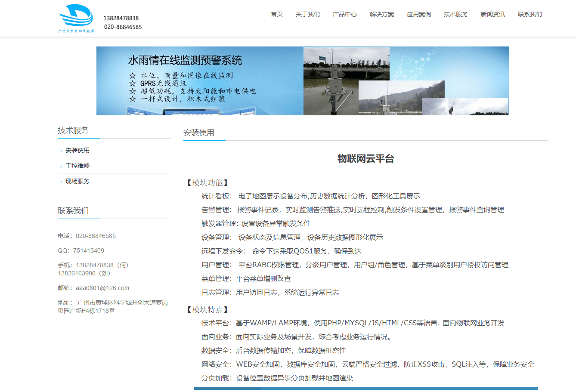Viewport: 576px width, 392px height.
Task: Open 产品中心 in the top navigation
Action: 344,14
